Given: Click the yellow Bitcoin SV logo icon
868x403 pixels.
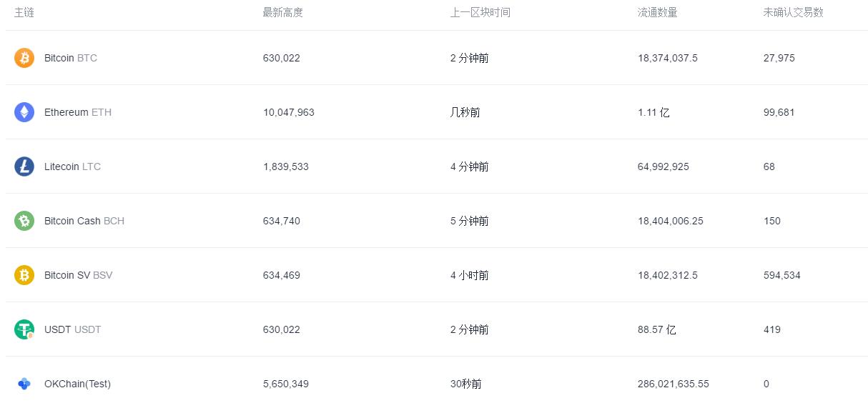Looking at the screenshot, I should tap(24, 275).
